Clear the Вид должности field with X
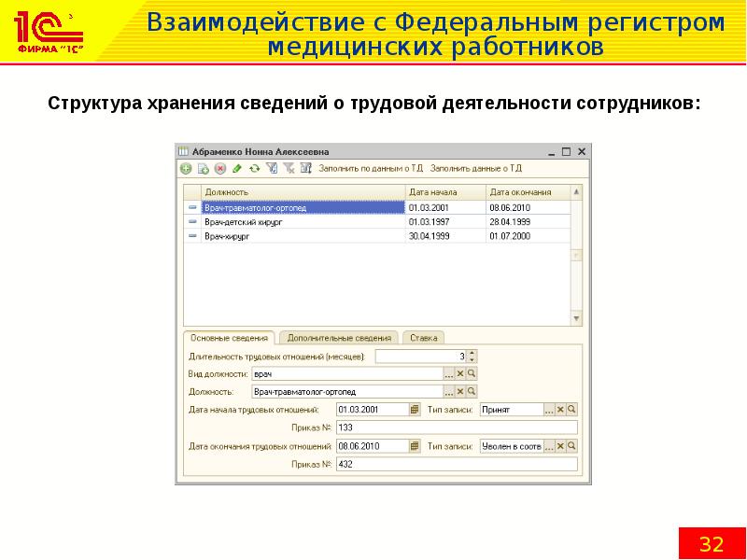This screenshot has width=747, height=560. [459, 373]
